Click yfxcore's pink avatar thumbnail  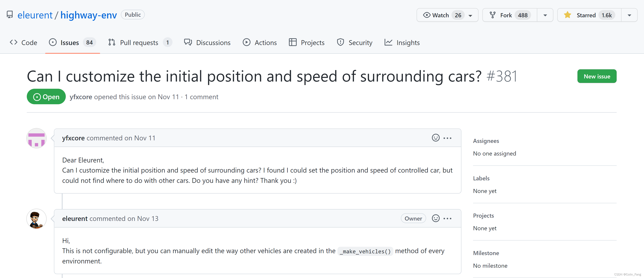point(36,138)
